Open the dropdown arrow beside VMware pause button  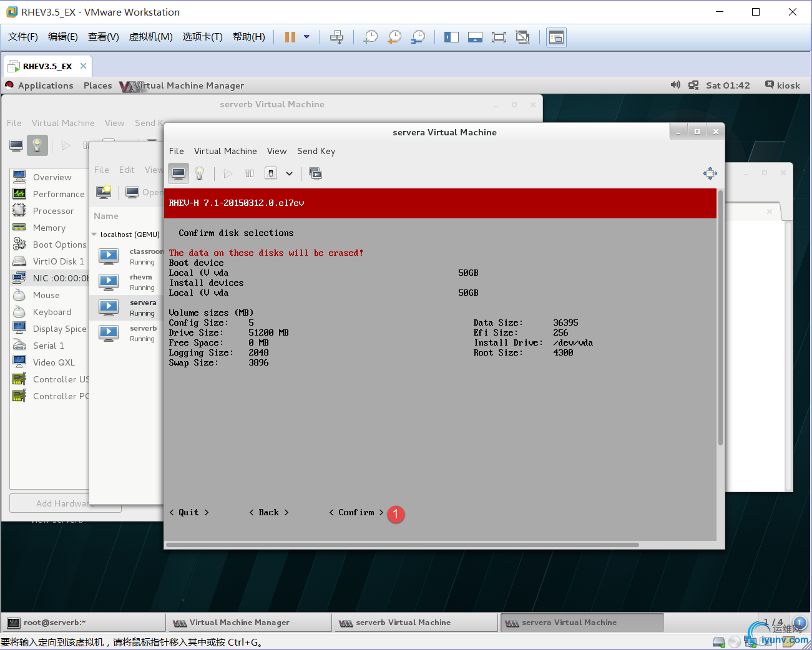coord(306,37)
